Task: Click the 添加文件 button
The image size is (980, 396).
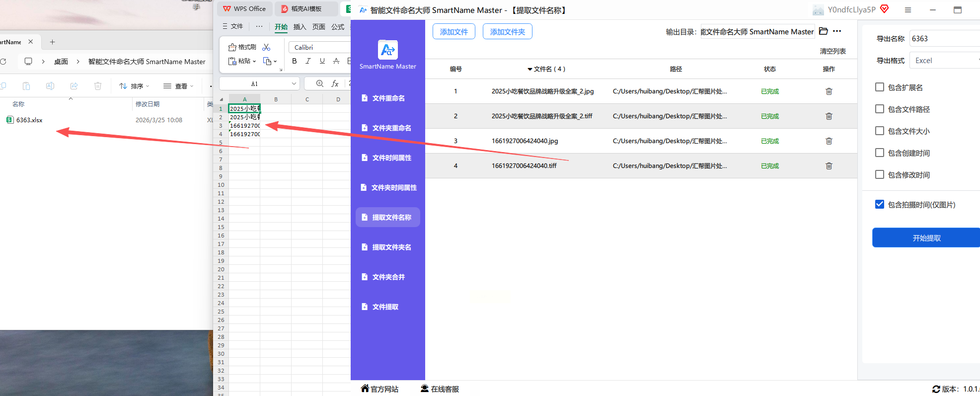Action: 453,32
